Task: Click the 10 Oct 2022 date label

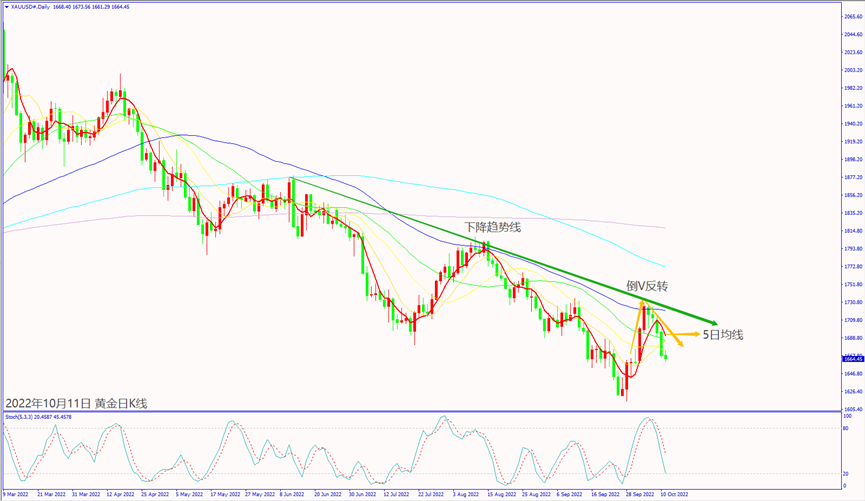Action: click(x=673, y=494)
